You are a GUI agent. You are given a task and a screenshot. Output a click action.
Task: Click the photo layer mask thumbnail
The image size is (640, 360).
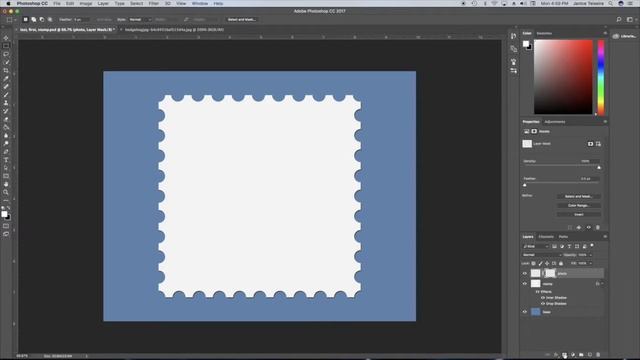[x=550, y=273]
